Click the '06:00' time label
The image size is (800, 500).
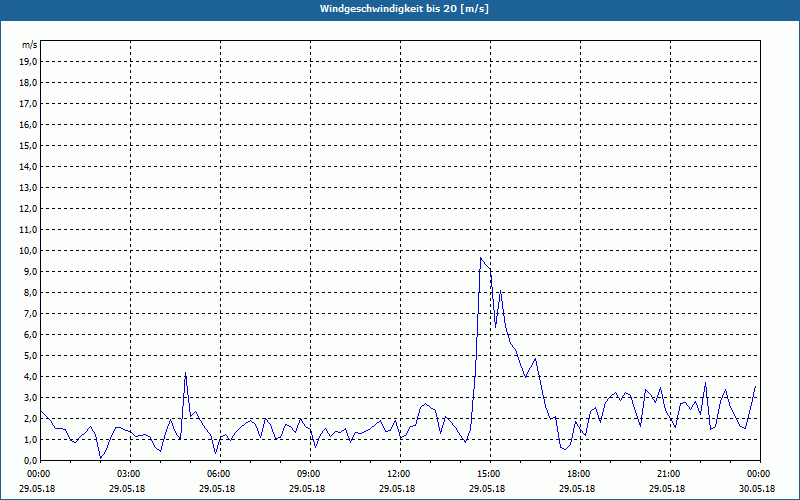pyautogui.click(x=220, y=474)
